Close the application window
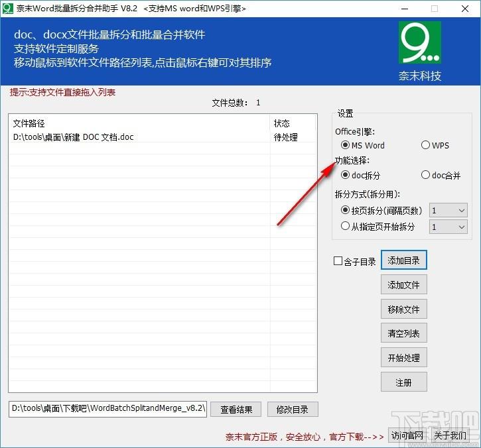Viewport: 481px width, 448px height. [x=465, y=9]
